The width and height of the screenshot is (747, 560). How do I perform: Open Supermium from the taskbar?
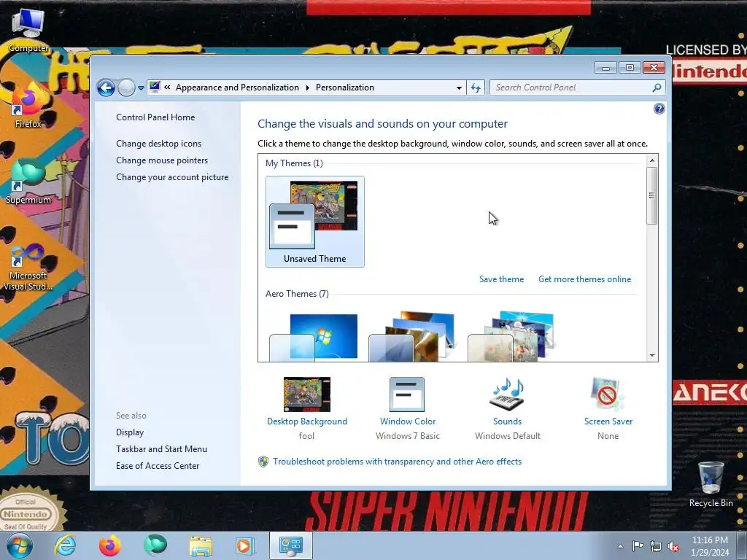[x=155, y=545]
